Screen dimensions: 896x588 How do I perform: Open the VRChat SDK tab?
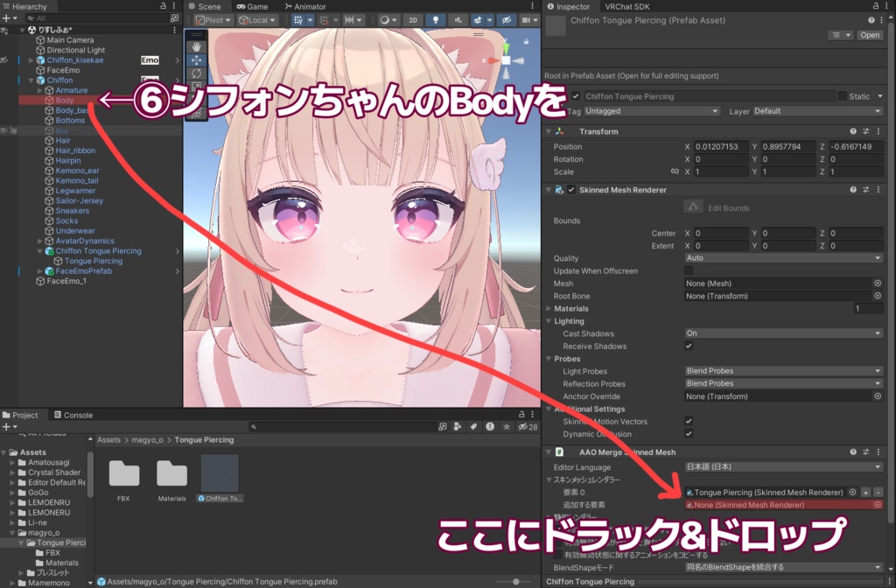pyautogui.click(x=626, y=6)
